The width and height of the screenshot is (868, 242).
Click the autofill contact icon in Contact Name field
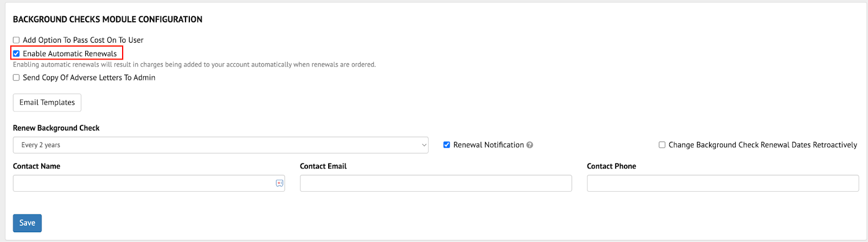coord(279,184)
